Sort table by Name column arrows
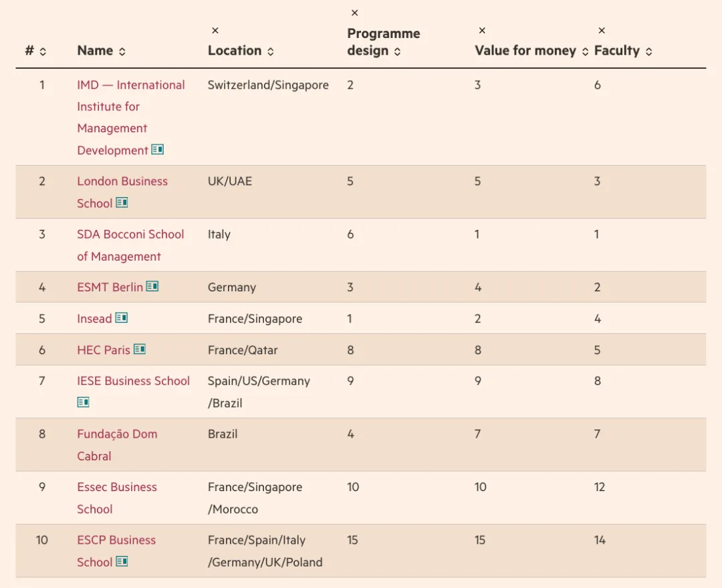722x588 pixels. tap(122, 51)
